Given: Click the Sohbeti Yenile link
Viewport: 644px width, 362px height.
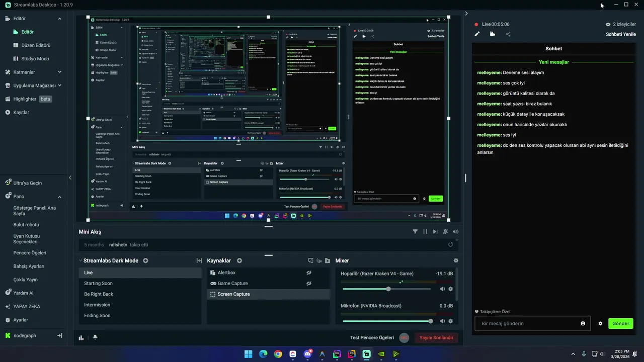Looking at the screenshot, I should pos(621,34).
